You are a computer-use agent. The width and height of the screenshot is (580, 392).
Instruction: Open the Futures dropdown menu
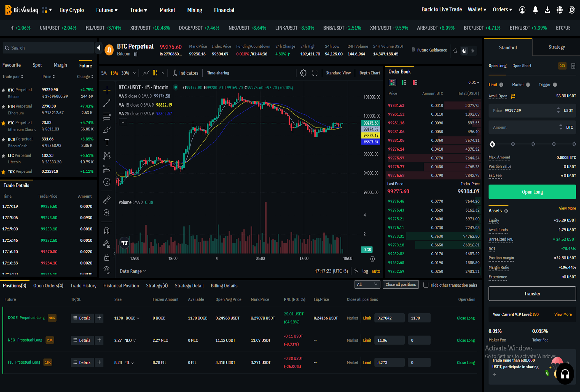[107, 10]
